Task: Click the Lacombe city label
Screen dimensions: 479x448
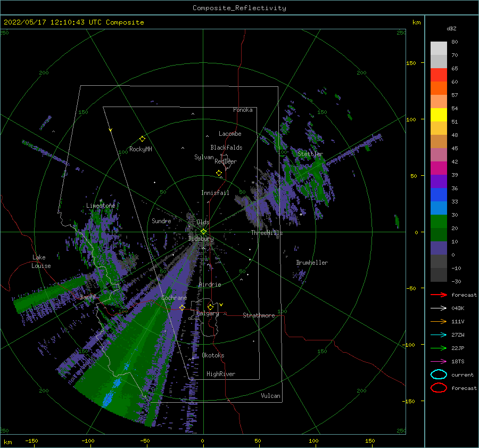Action: pos(230,134)
